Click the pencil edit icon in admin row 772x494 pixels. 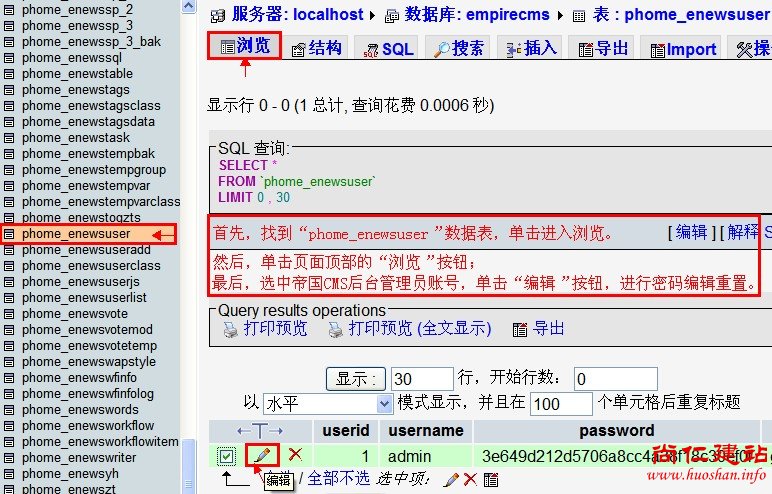262,455
